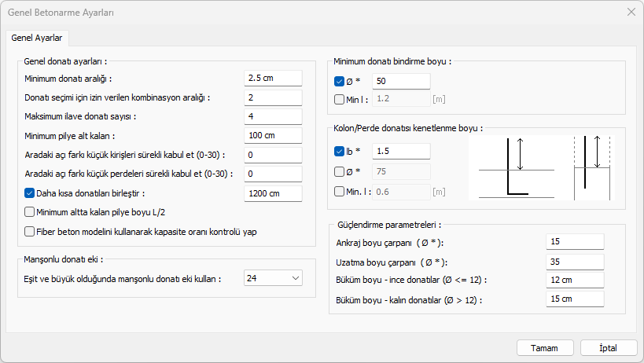The image size is (644, 363).
Task: Uncheck Daha kısa donatıları birleştir checkbox
Action: [30, 193]
